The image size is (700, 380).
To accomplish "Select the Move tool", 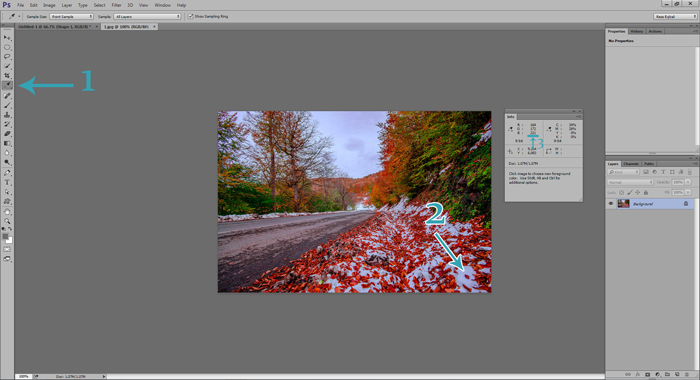I will pos(7,38).
